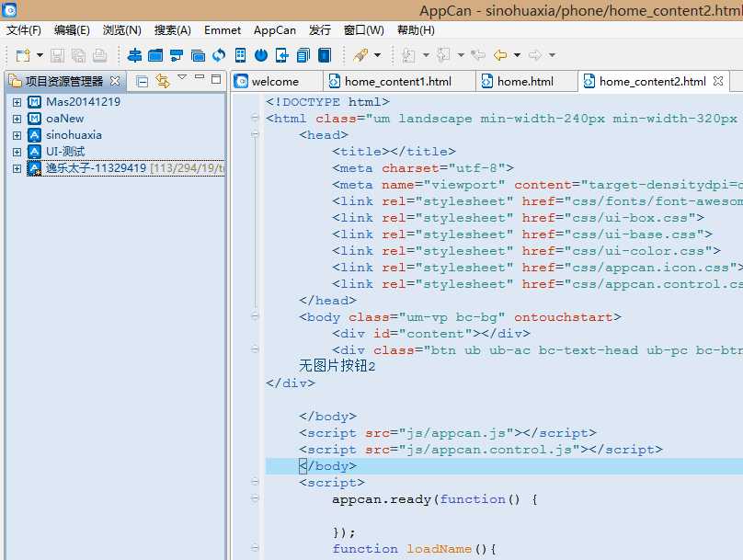Click the Save All icon
The image size is (743, 560).
pos(78,55)
